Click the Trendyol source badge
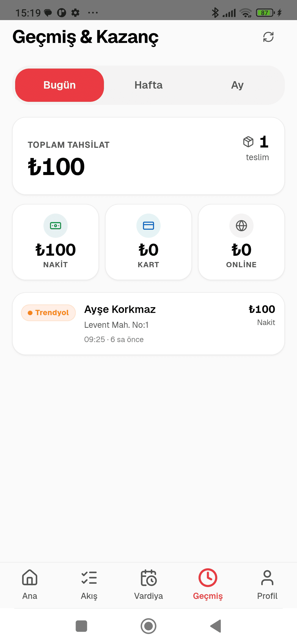 [48, 313]
